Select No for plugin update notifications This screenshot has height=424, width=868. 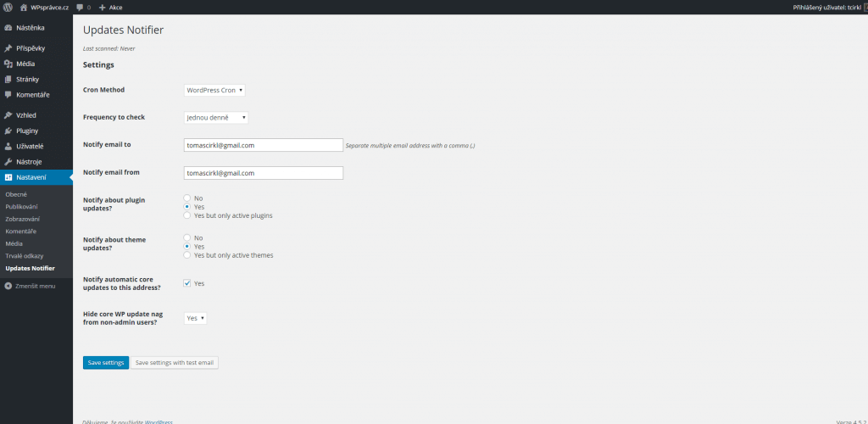pos(187,198)
